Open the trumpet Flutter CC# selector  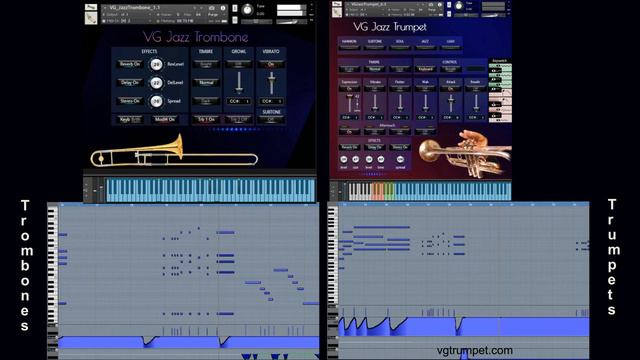tap(400, 118)
